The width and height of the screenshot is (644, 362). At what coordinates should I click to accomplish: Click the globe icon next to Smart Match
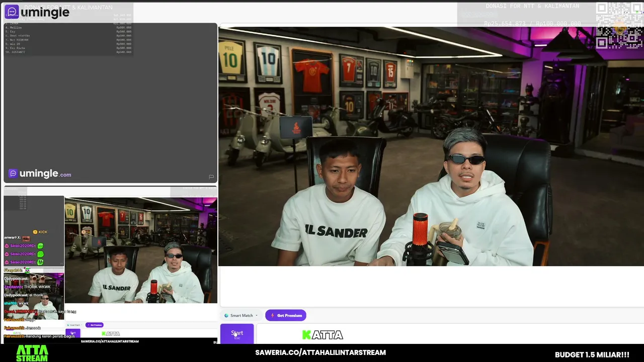pos(226,316)
